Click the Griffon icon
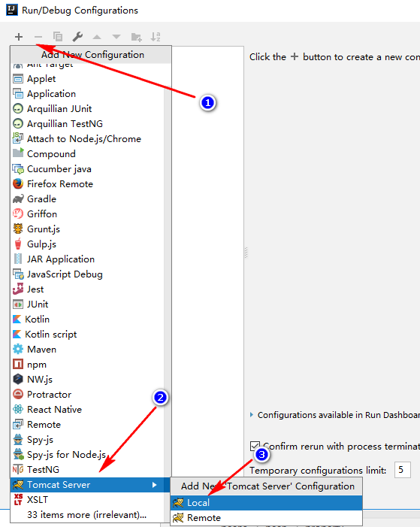The width and height of the screenshot is (420, 527). pos(18,214)
